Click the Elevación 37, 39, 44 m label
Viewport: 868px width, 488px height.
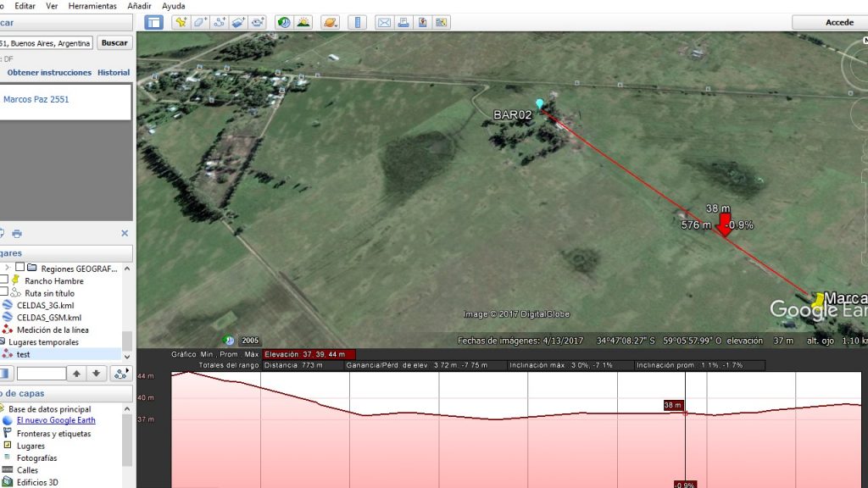(309, 354)
